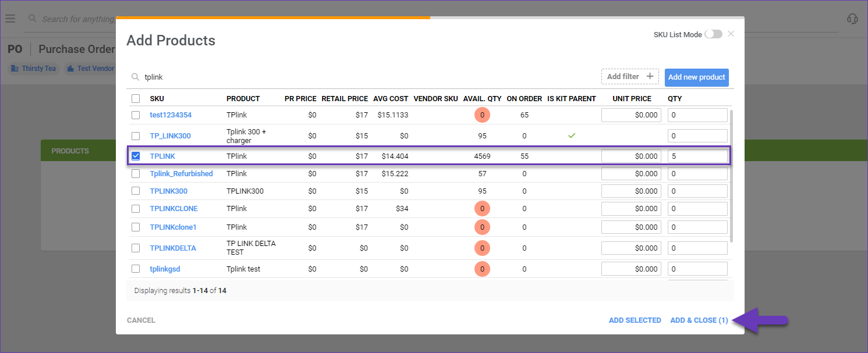
Task: Check the TPLINKclone1 row checkbox
Action: coord(136,227)
